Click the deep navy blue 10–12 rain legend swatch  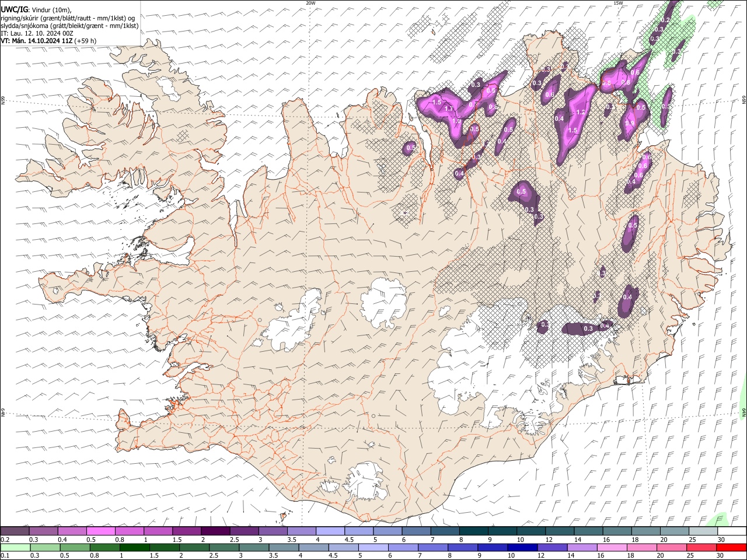click(522, 547)
